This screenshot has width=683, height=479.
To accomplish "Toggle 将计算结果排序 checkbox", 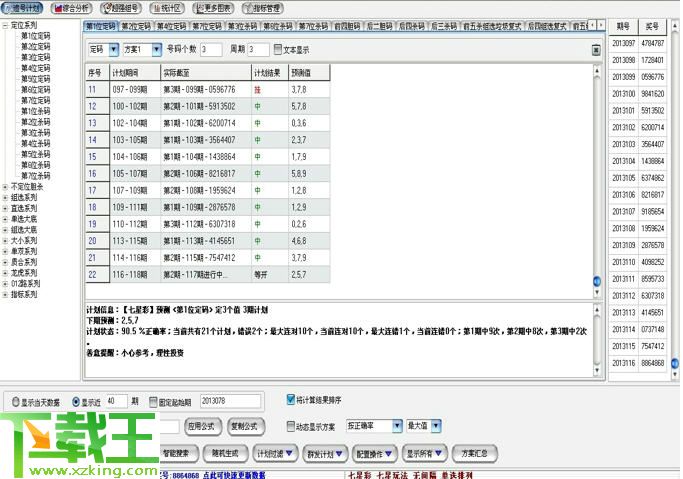I will pyautogui.click(x=292, y=398).
